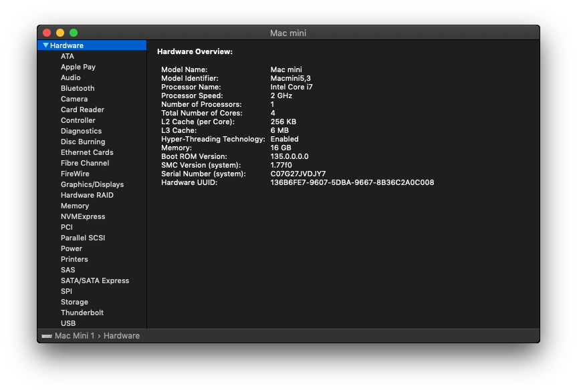
Task: Open the Camera section
Action: coord(74,99)
